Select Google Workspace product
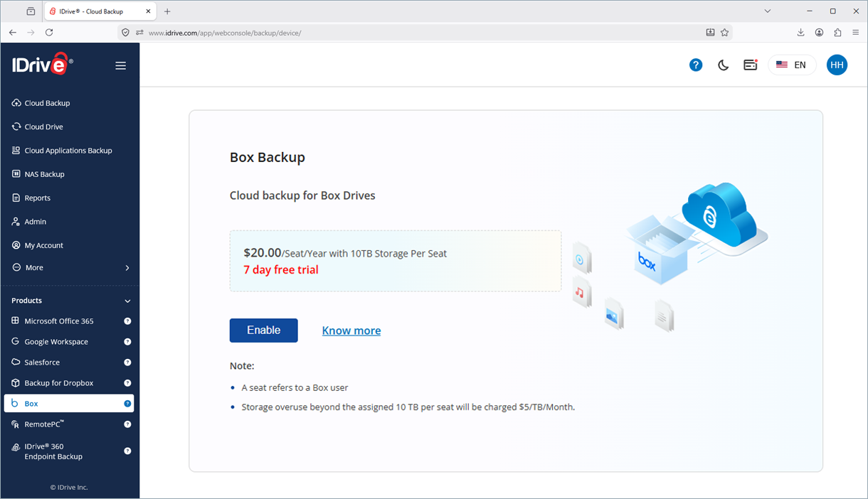The image size is (868, 499). coord(56,342)
